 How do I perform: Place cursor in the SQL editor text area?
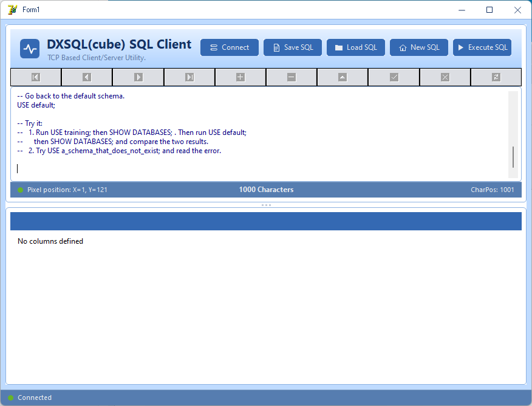[259, 134]
